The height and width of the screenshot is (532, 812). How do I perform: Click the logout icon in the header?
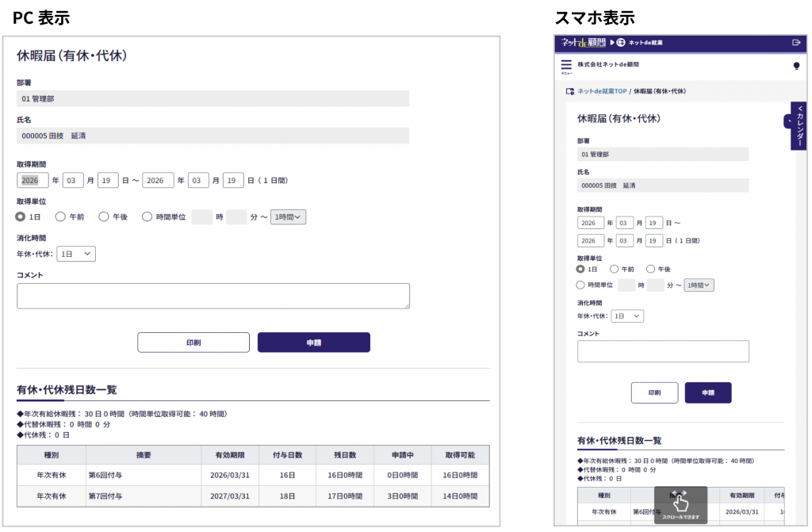pos(796,42)
